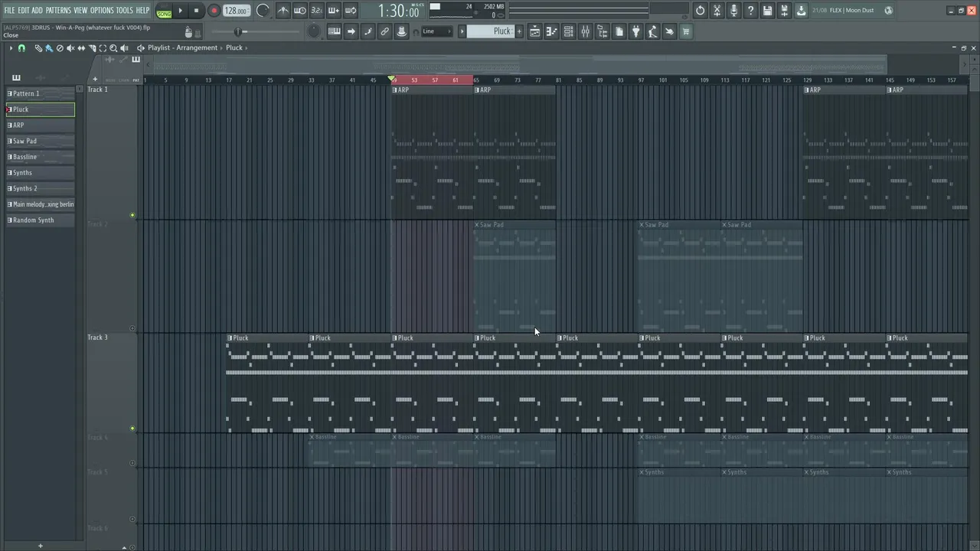Open the FILE menu
Image resolution: width=980 pixels, height=551 pixels.
9,10
